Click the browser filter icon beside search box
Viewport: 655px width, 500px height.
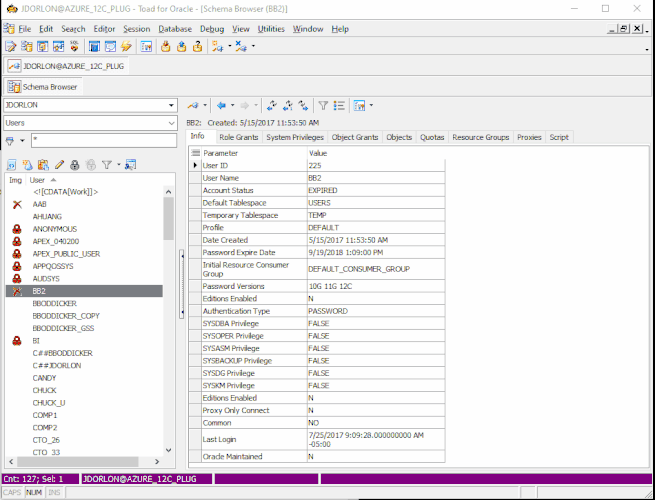pyautogui.click(x=10, y=141)
